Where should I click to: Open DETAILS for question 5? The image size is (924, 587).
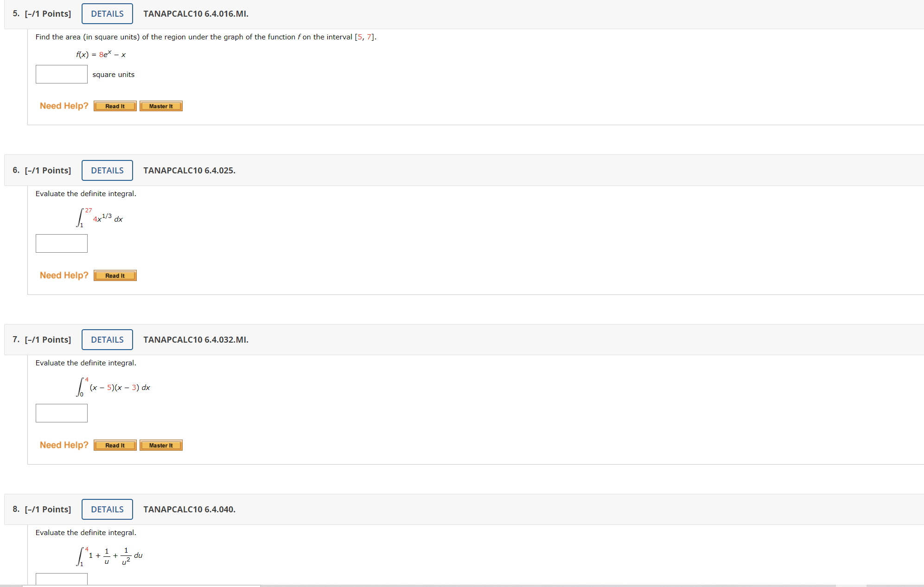[107, 14]
